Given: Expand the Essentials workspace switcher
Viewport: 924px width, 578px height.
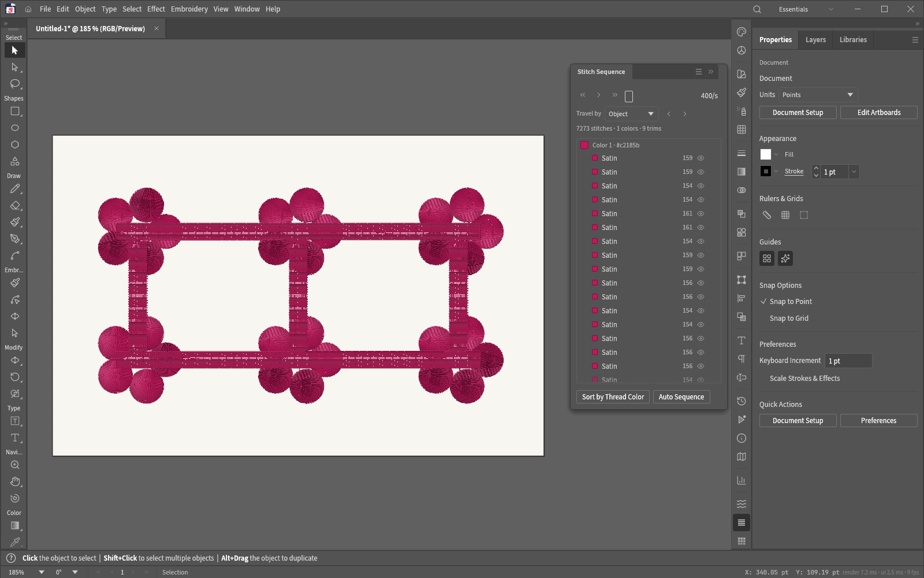Looking at the screenshot, I should click(x=806, y=9).
